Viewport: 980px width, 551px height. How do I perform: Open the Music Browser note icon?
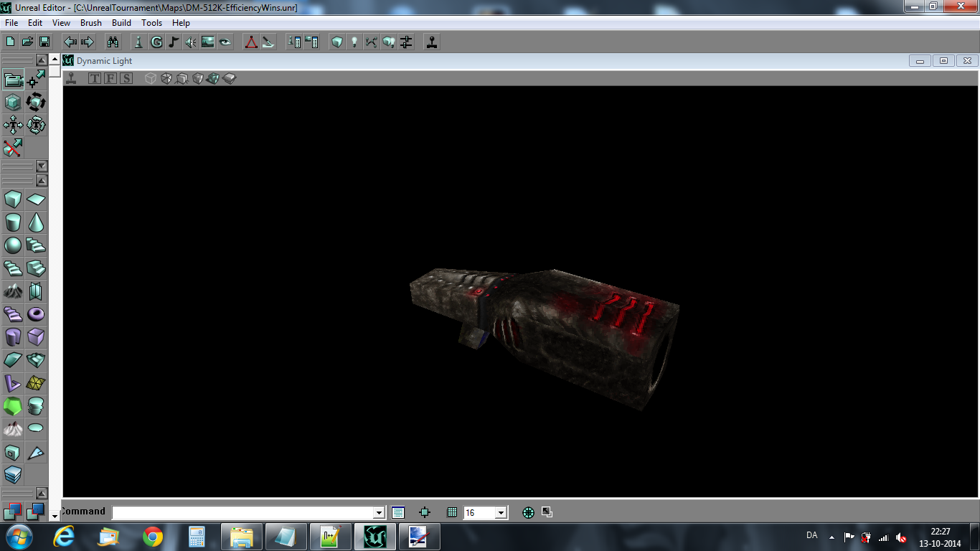[x=174, y=42]
